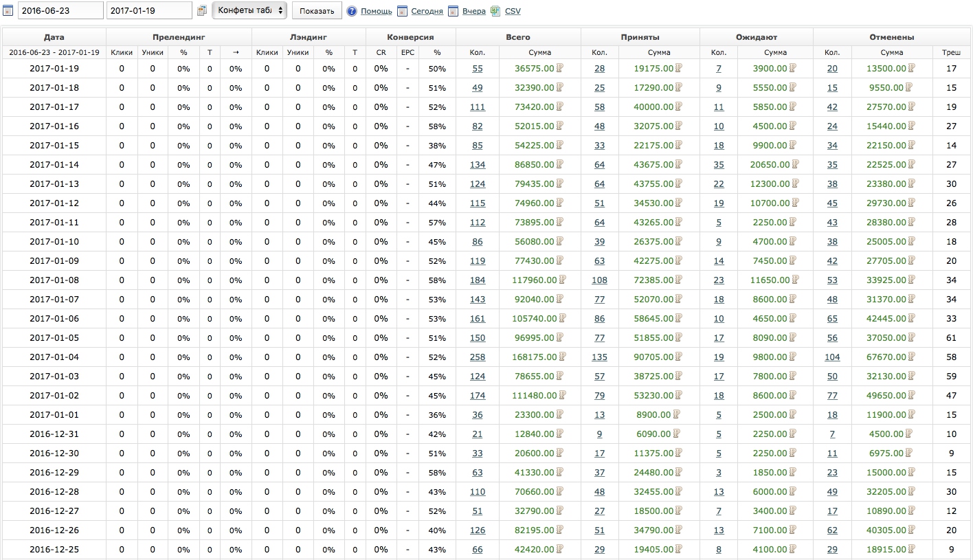This screenshot has height=560, width=973.
Task: Open accepted count 27 for 2016-12-27
Action: coord(600,511)
